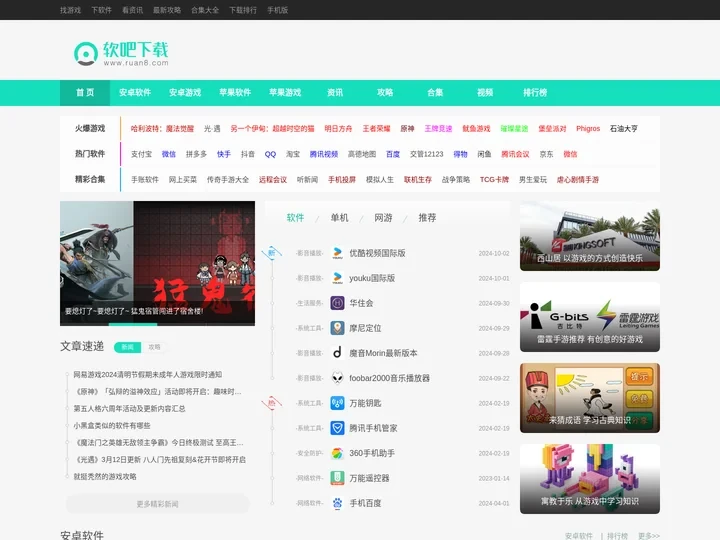The height and width of the screenshot is (540, 720).
Task: Open 苹果游戏 in the main navigation
Action: (285, 93)
